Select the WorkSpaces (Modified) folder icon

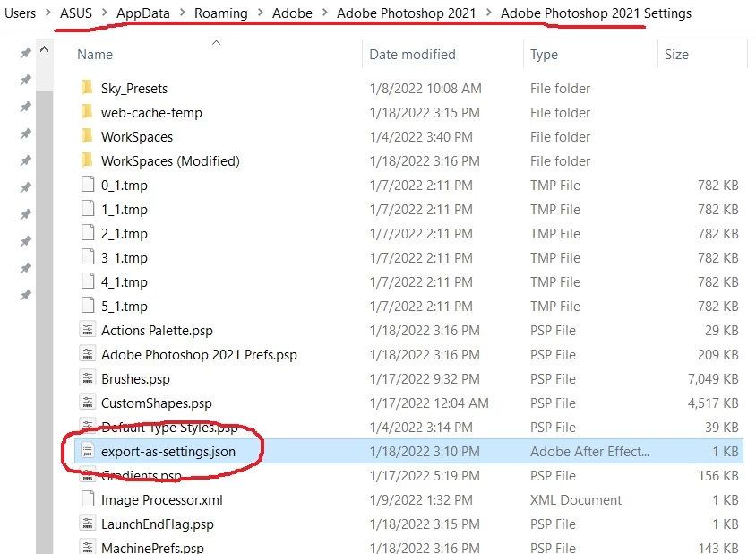coord(87,160)
